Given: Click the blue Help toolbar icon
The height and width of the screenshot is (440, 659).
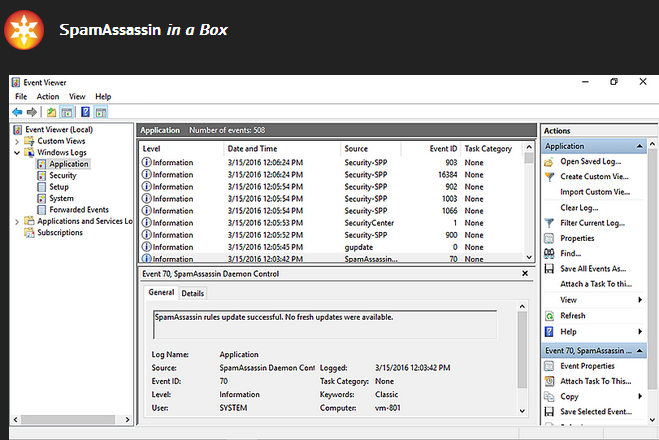Looking at the screenshot, I should point(85,112).
